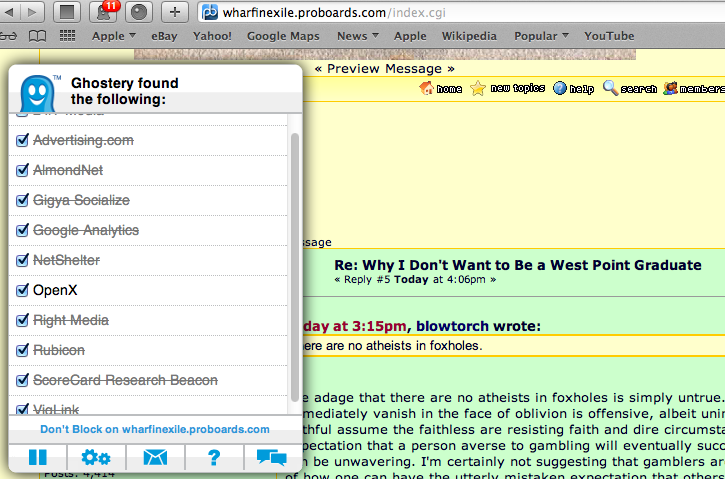Open Ghostery settings via the gears icon
The image size is (725, 479).
[x=96, y=458]
